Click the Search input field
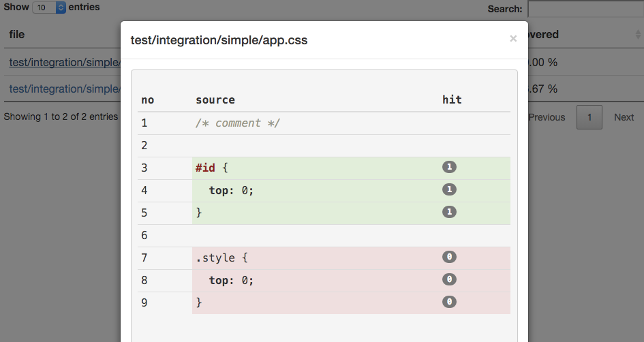 [x=585, y=9]
